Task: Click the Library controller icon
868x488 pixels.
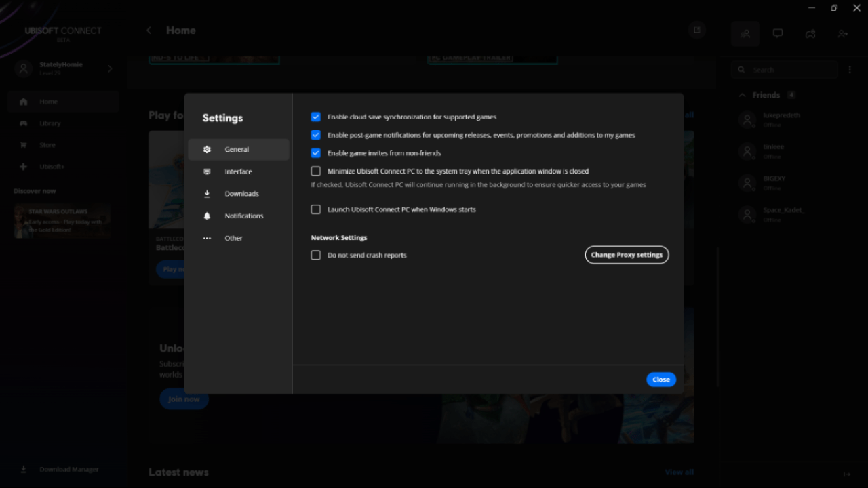Action: point(24,123)
